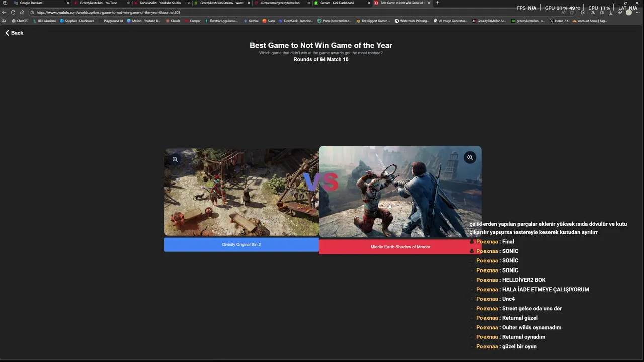Open ChatGPT bookmark
644x362 pixels.
coord(20,21)
